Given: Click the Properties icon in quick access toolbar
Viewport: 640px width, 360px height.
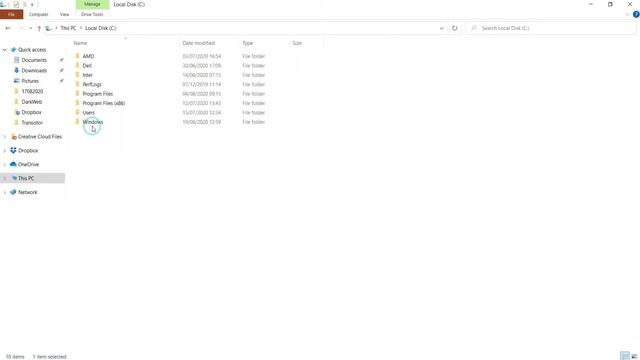Looking at the screenshot, I should [16, 4].
